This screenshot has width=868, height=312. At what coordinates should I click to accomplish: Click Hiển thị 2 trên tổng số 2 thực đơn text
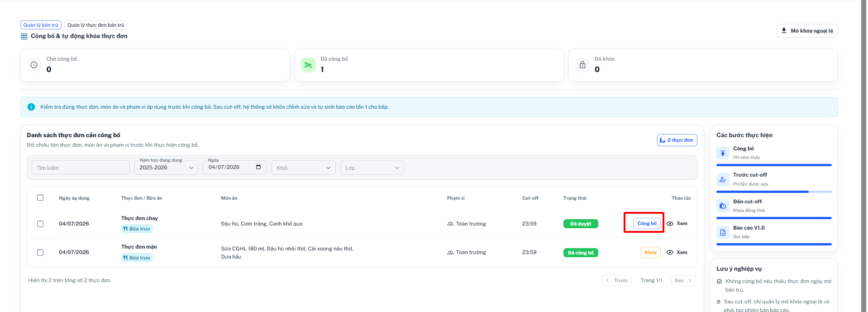coord(69,281)
